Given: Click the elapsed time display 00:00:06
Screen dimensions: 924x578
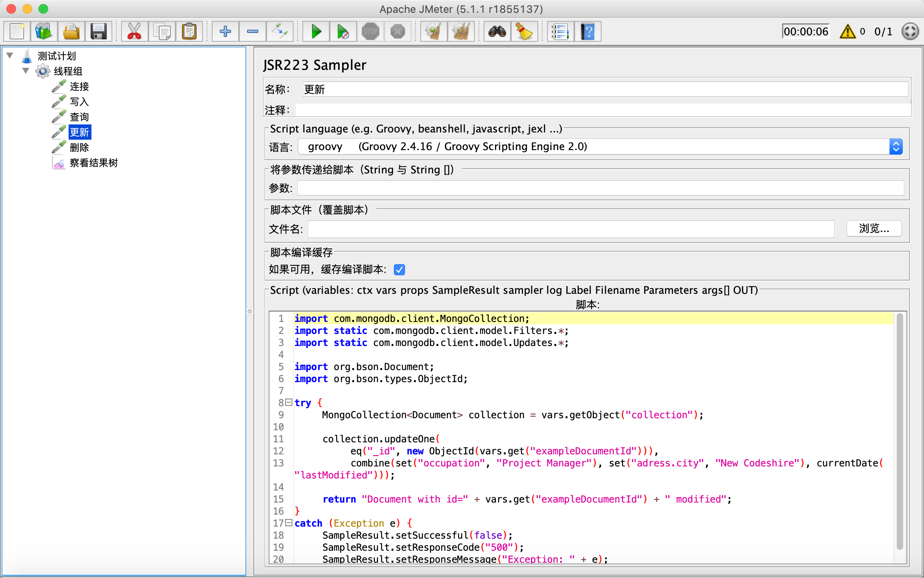Looking at the screenshot, I should [806, 31].
